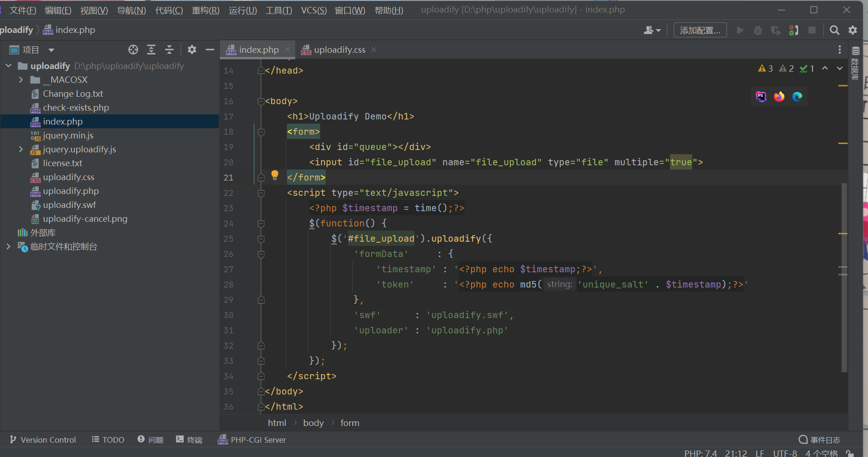Expand the jquery.uploadify.js node
The height and width of the screenshot is (457, 868).
tap(21, 149)
